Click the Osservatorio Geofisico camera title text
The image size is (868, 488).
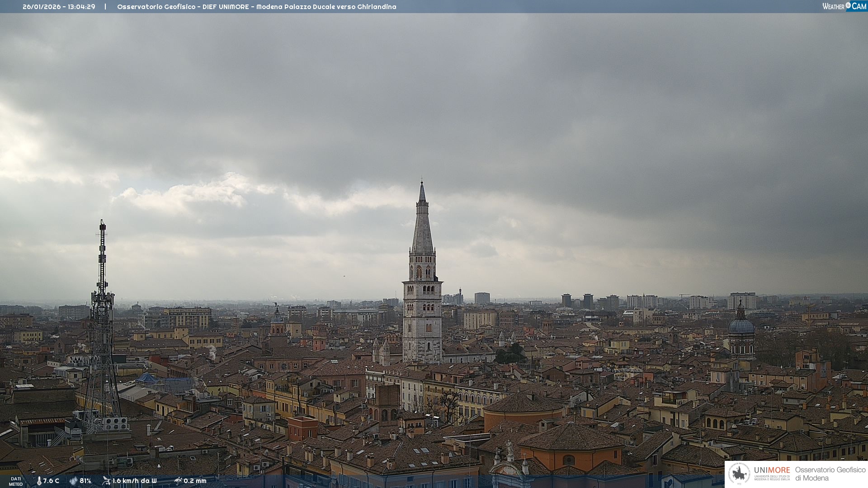(256, 7)
